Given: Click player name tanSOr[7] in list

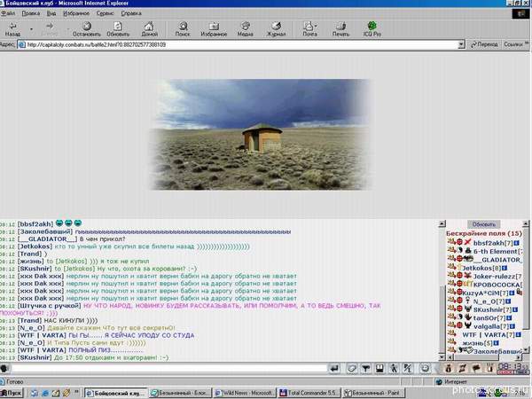Looking at the screenshot, I should point(489,318).
